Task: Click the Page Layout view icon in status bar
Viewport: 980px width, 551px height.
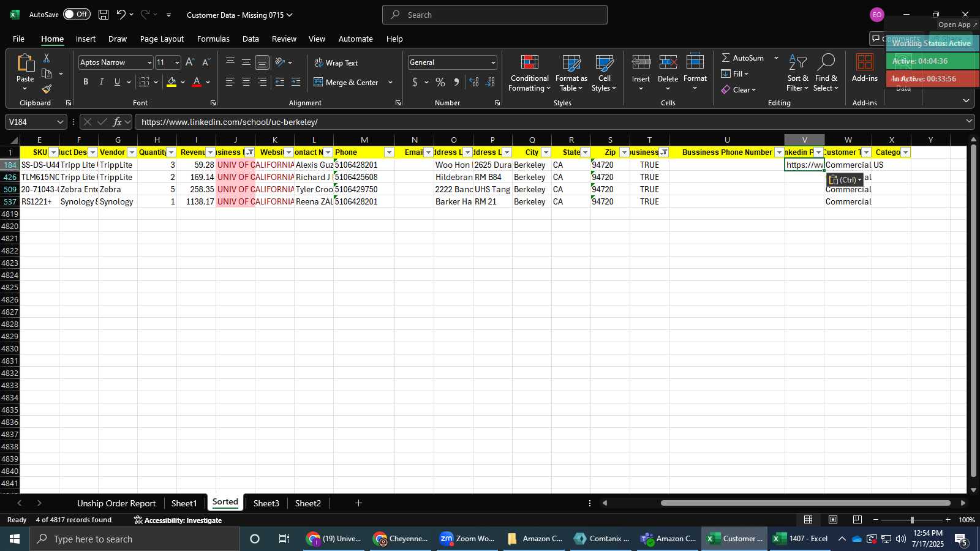Action: tap(833, 520)
